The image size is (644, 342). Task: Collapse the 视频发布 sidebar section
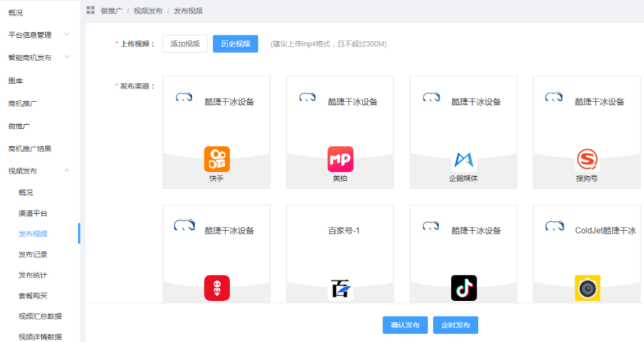point(39,171)
